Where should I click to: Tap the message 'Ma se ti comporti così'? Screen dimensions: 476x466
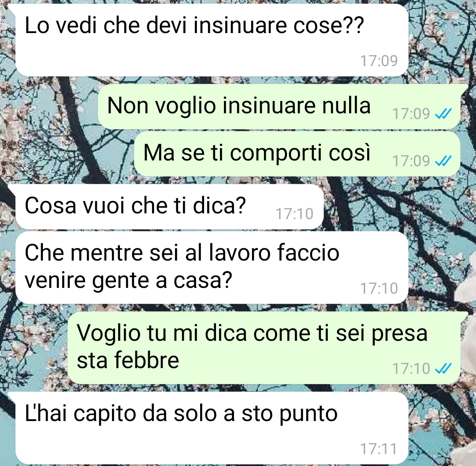pyautogui.click(x=297, y=153)
